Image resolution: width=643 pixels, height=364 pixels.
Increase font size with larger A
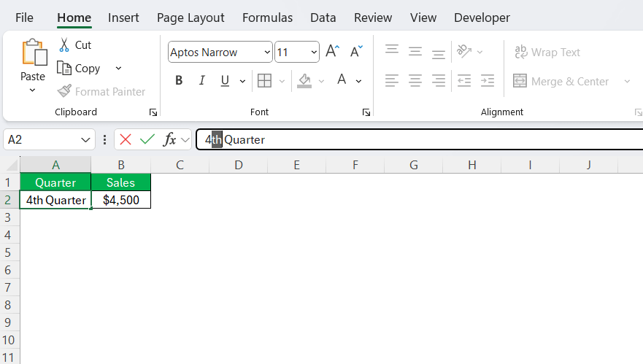(x=333, y=52)
